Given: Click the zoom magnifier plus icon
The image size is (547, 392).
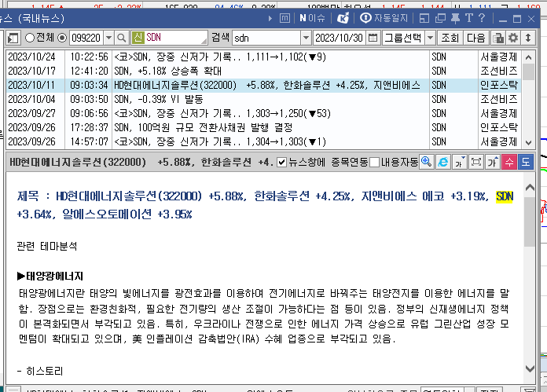Looking at the screenshot, I should tap(426, 162).
